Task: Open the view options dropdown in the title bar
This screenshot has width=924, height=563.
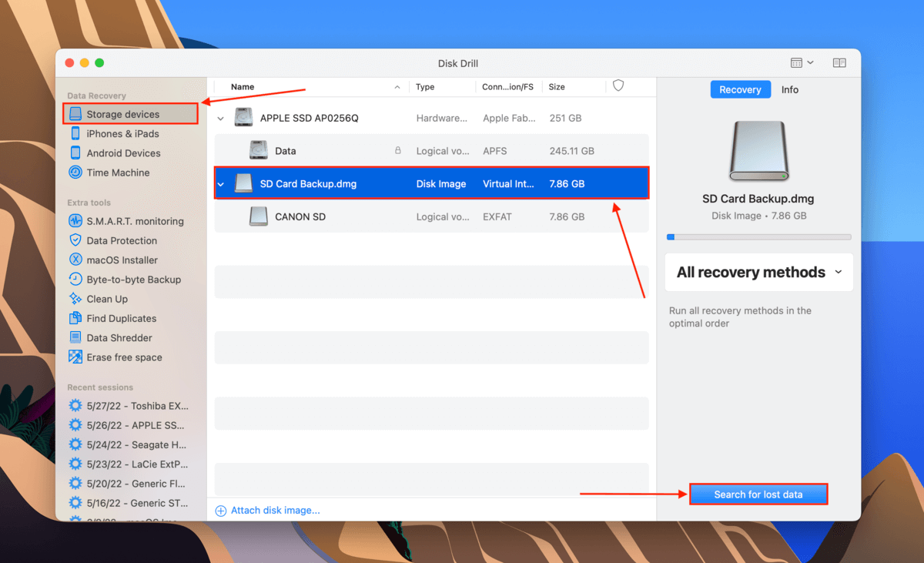Action: 802,63
